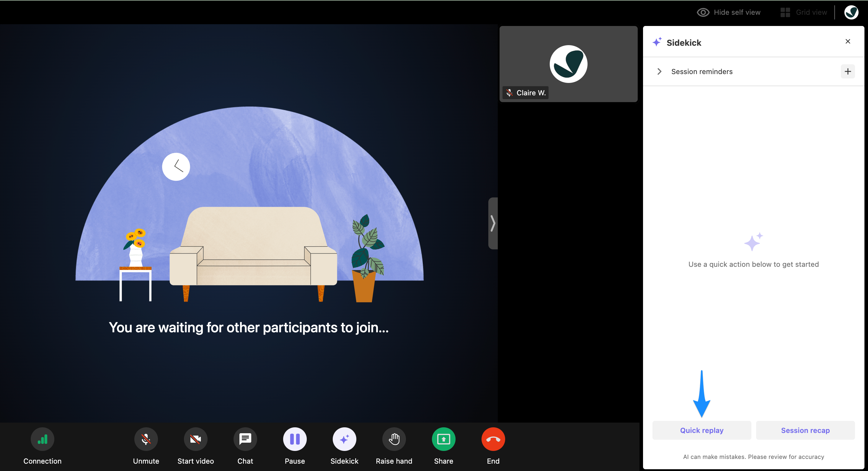Open the Chat panel
Screen dimensions: 868x471
click(x=245, y=439)
